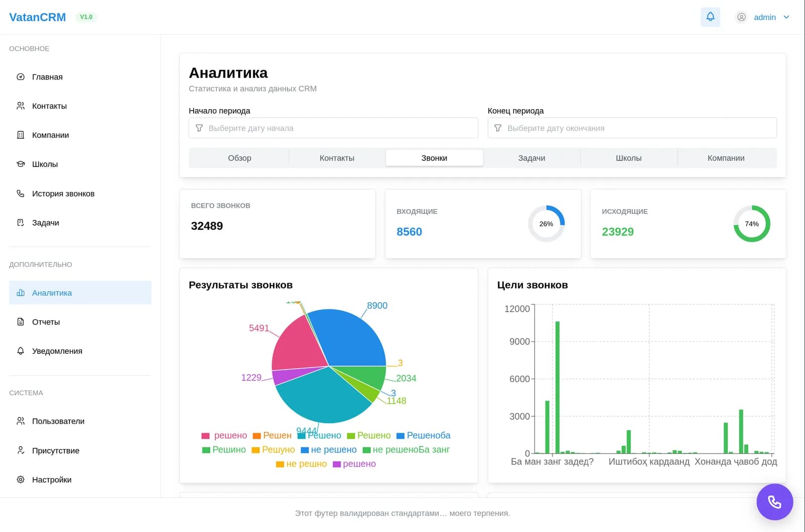Go to История звонков sidebar item
The height and width of the screenshot is (532, 805).
80,194
